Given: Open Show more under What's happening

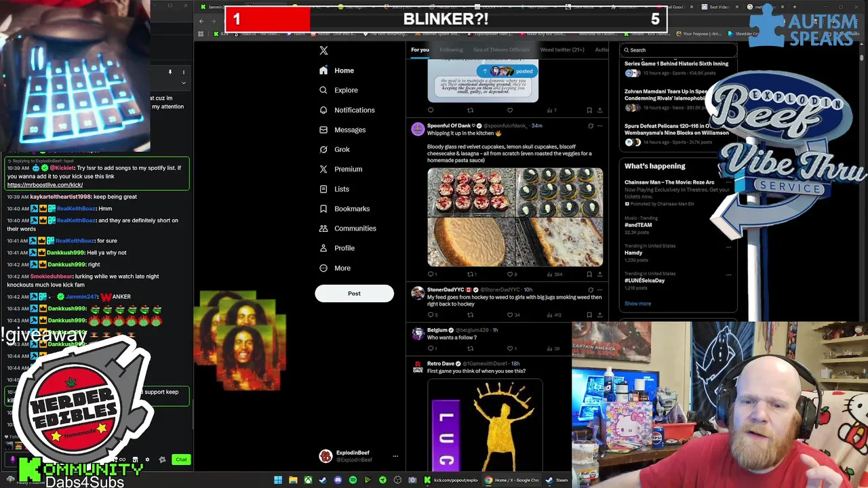Looking at the screenshot, I should click(637, 304).
